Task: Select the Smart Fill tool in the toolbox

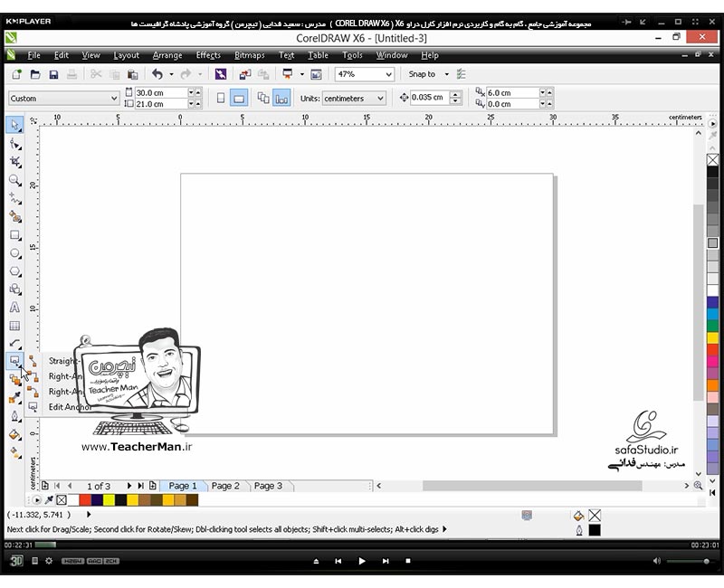Action: (15, 217)
